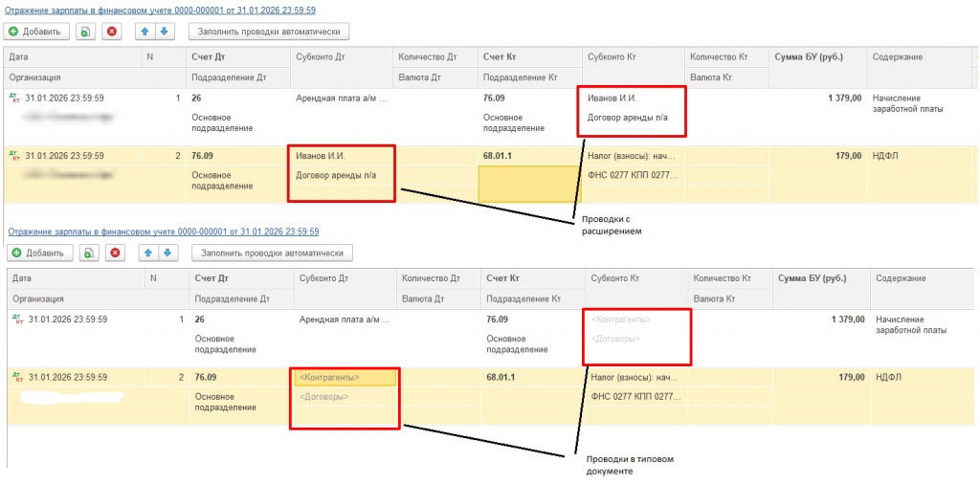Сумма БУ (руб.) column header of Иванов table

coord(809,56)
